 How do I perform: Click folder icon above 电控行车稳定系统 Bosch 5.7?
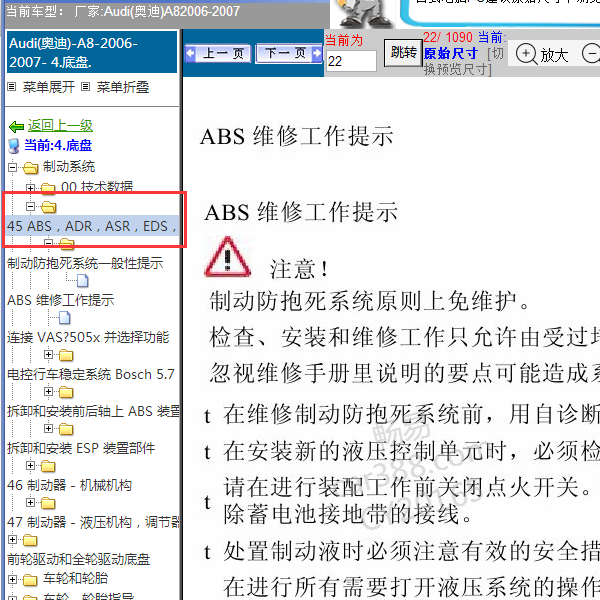click(66, 355)
